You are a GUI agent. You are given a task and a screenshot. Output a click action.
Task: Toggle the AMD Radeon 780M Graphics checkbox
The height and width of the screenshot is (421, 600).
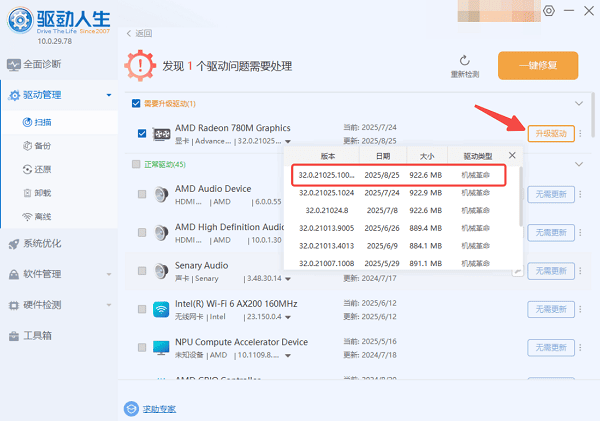pyautogui.click(x=143, y=134)
